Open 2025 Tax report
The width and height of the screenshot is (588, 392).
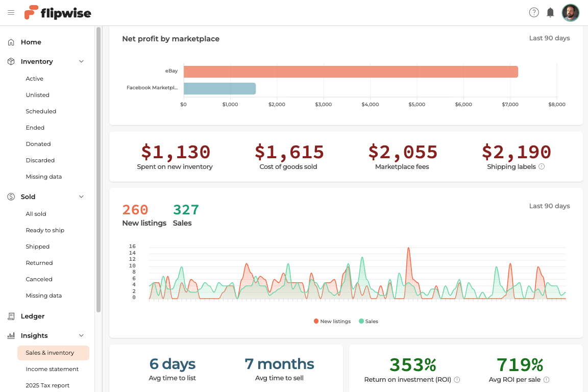[47, 385]
